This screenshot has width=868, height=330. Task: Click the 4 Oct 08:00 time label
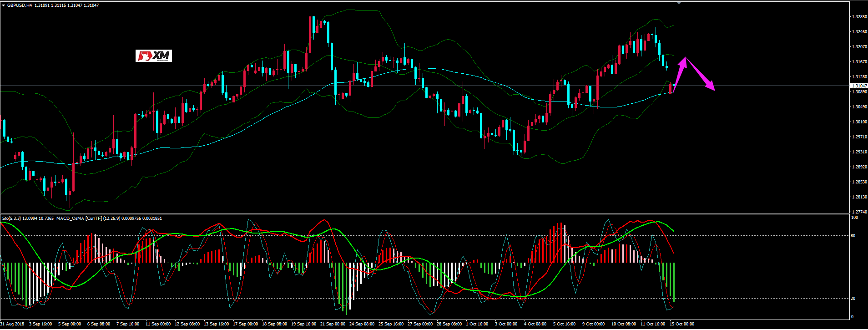[535, 324]
